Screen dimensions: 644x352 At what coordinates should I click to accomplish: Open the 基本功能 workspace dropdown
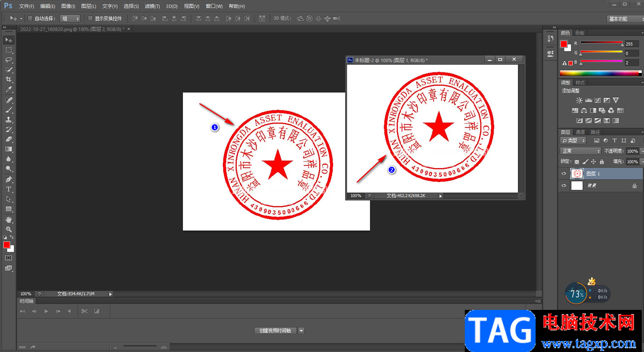[625, 19]
